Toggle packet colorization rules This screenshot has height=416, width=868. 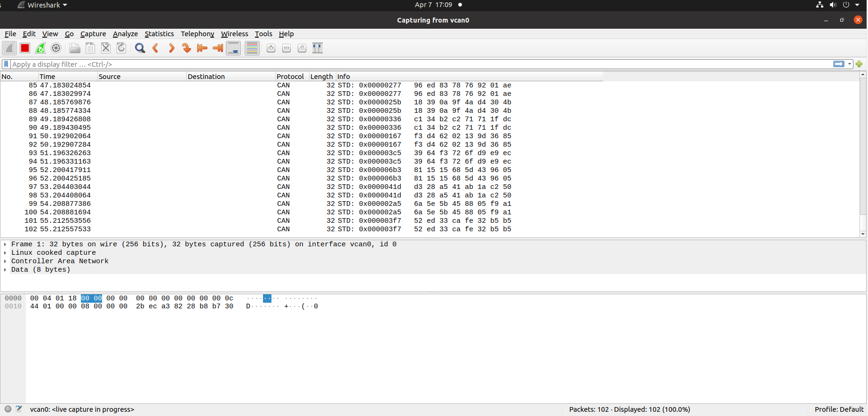[x=252, y=48]
